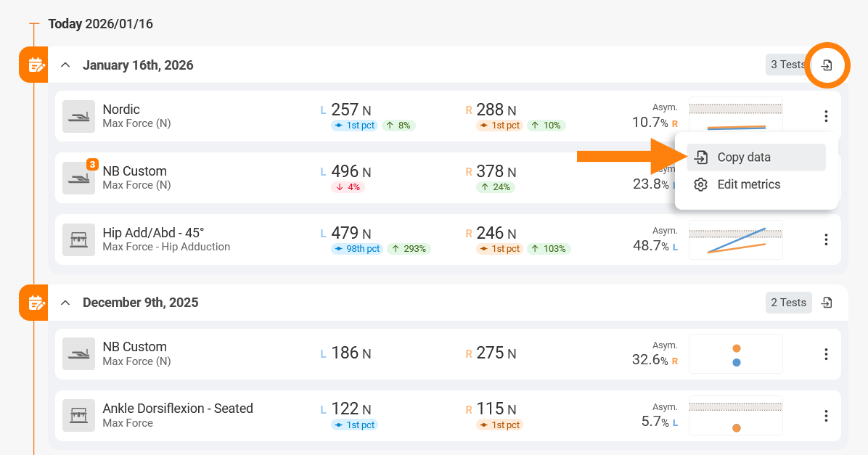Open three-dot menu for Hip Add/Abd test

[x=825, y=239]
